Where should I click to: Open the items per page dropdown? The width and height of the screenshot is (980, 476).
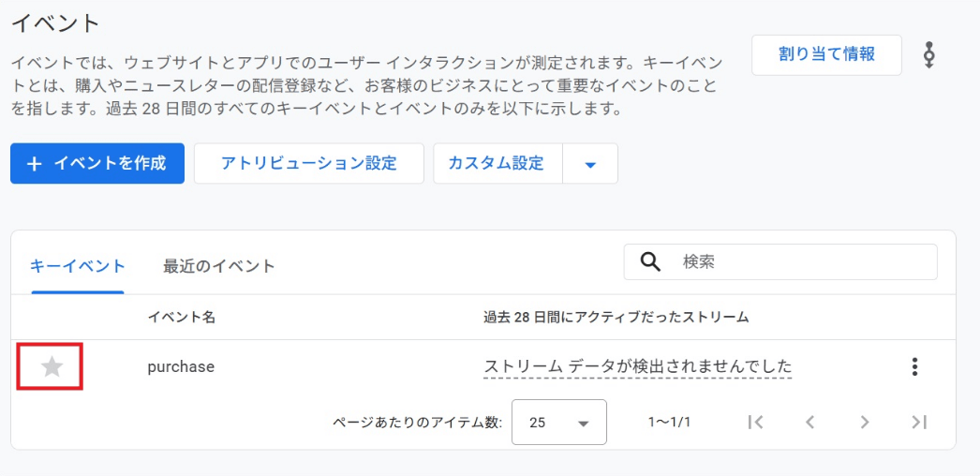point(559,423)
